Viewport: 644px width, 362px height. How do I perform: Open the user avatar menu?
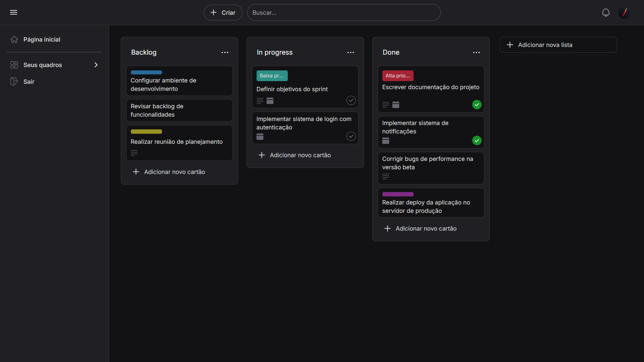(625, 12)
